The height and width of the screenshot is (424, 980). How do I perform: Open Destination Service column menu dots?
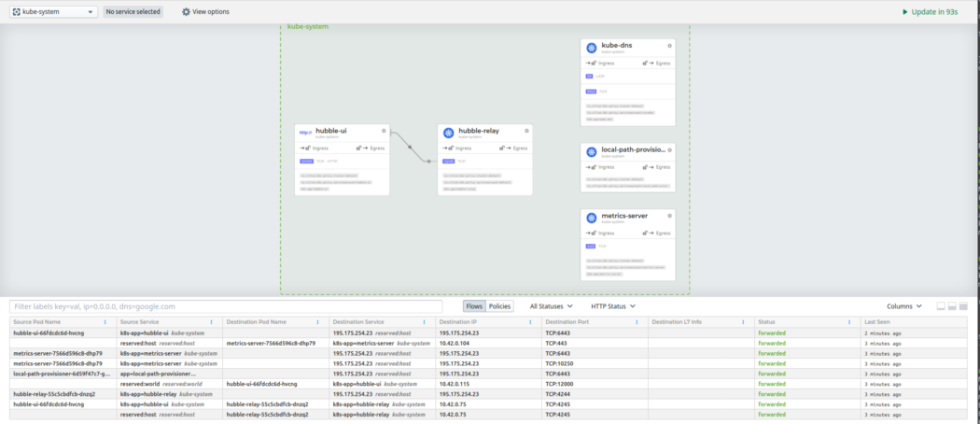coord(425,322)
